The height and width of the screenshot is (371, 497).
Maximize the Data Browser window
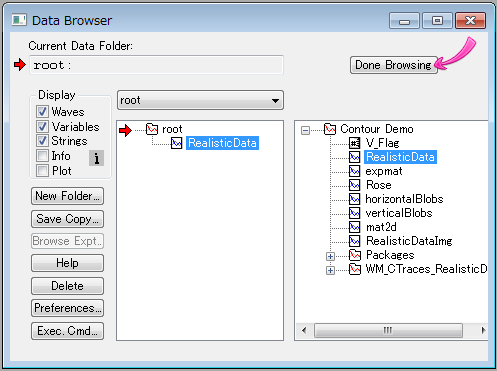[x=437, y=21]
